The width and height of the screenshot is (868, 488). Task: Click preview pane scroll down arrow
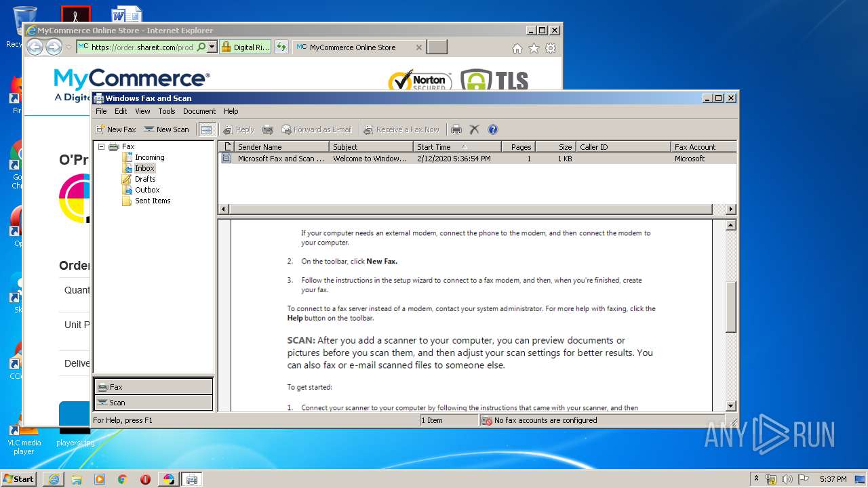pyautogui.click(x=731, y=405)
